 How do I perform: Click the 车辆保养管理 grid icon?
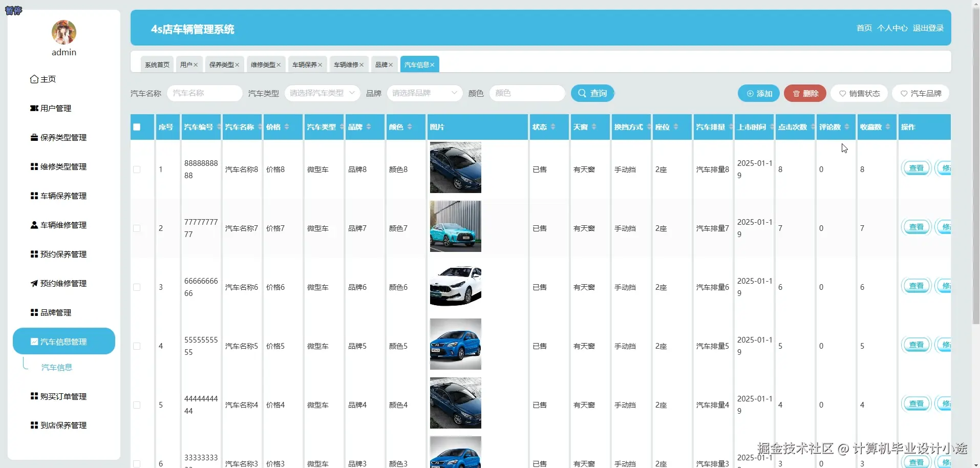[34, 196]
